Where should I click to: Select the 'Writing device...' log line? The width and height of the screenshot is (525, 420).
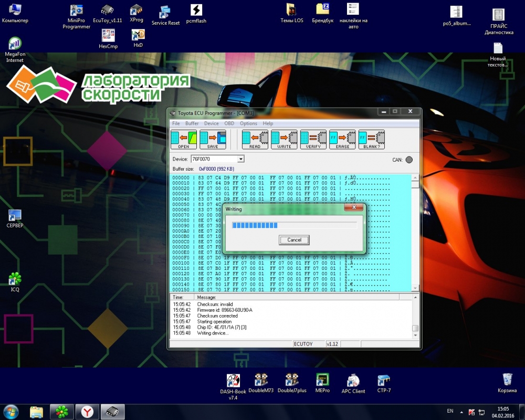[x=213, y=333]
